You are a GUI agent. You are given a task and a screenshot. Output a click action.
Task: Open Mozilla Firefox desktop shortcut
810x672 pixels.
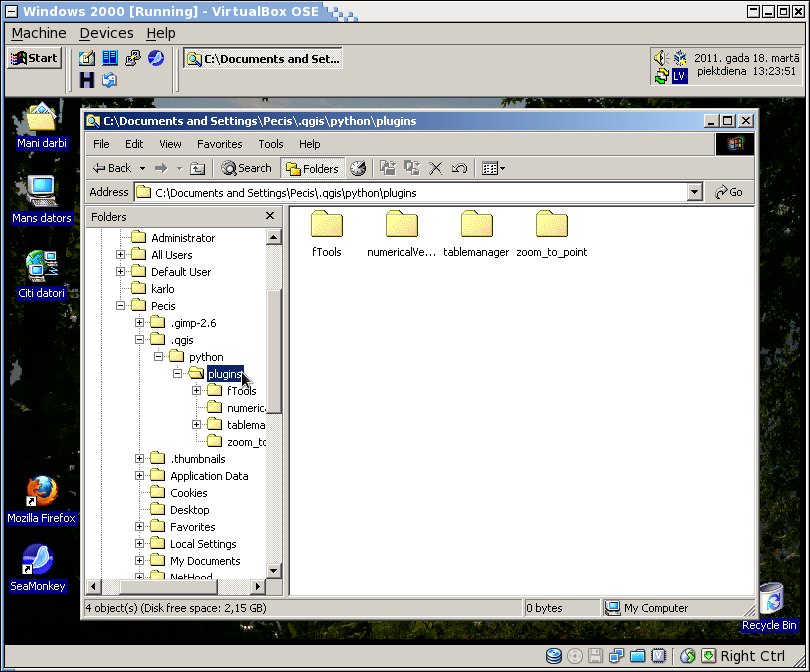pyautogui.click(x=41, y=500)
